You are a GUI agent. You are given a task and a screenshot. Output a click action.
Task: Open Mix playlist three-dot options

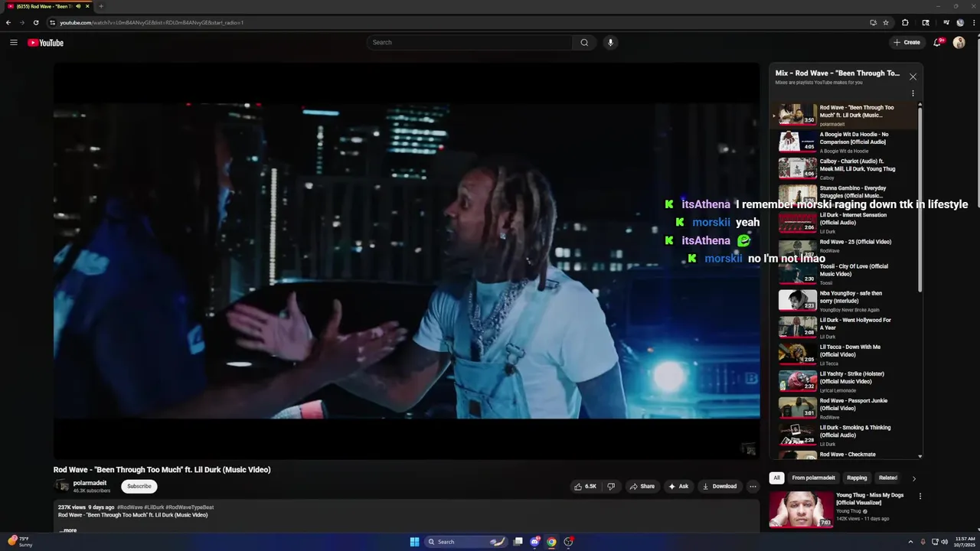tap(913, 93)
